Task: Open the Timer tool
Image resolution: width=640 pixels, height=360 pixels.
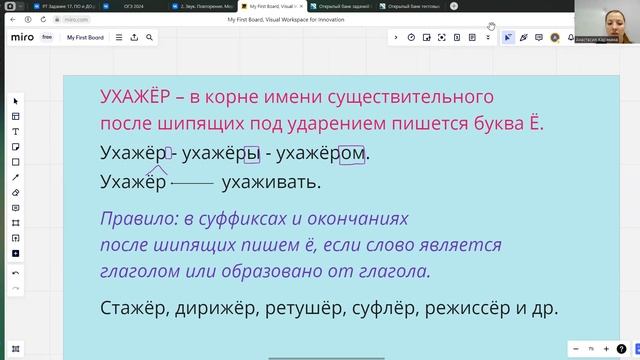Action: (x=411, y=38)
